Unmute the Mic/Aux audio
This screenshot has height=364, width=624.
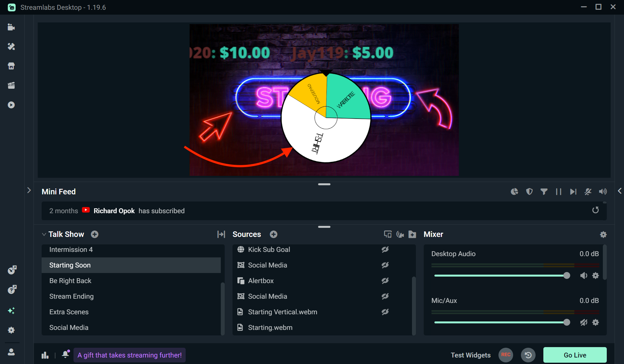point(584,322)
